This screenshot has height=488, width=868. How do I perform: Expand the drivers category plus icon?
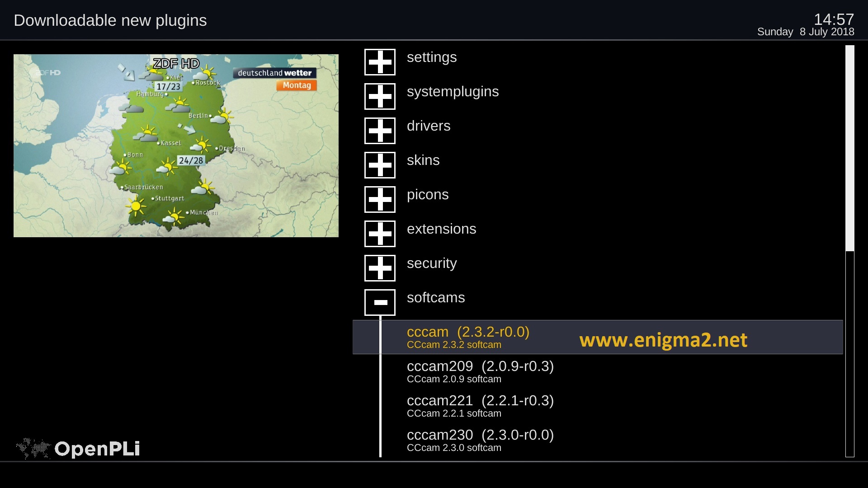coord(380,131)
